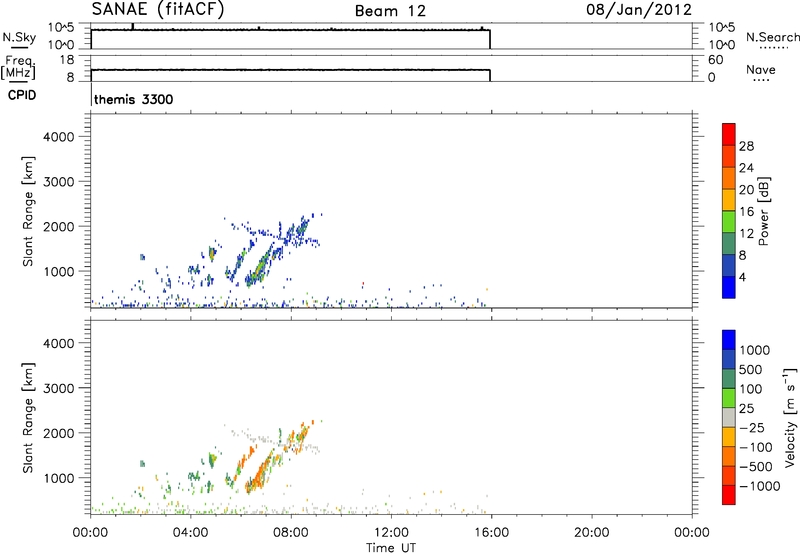Click the red top segment of power color bar

pos(729,134)
